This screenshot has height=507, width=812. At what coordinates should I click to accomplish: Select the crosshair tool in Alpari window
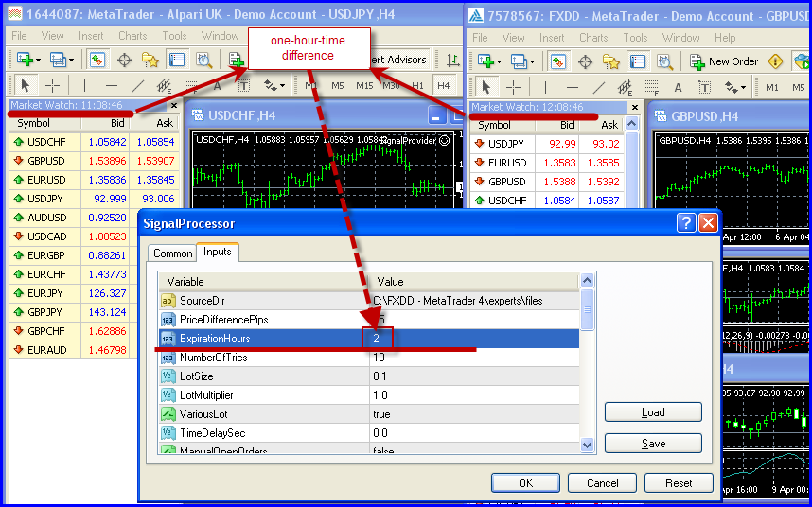coord(52,85)
